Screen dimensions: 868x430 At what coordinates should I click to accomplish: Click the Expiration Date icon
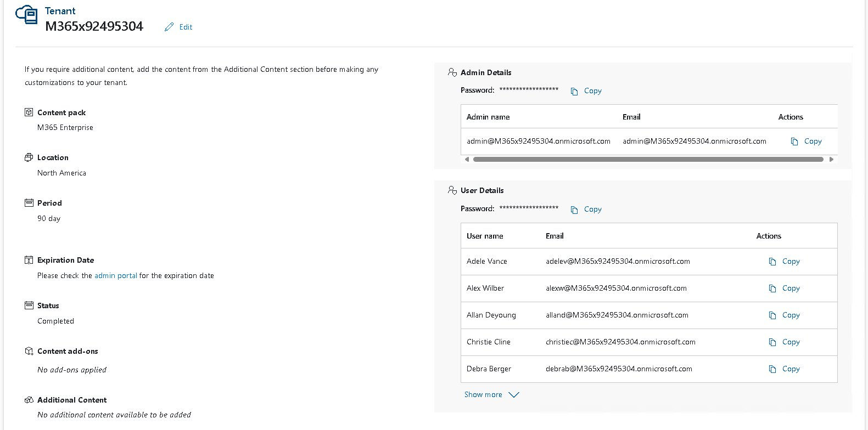[29, 260]
